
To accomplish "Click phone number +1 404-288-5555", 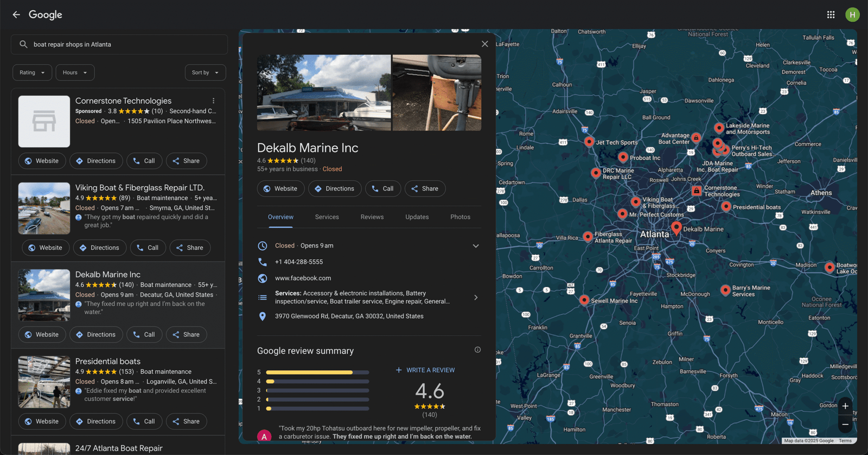I will pyautogui.click(x=299, y=262).
